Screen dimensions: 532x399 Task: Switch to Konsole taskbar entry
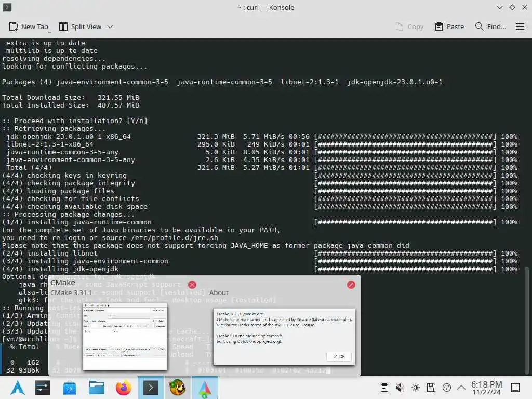150,388
